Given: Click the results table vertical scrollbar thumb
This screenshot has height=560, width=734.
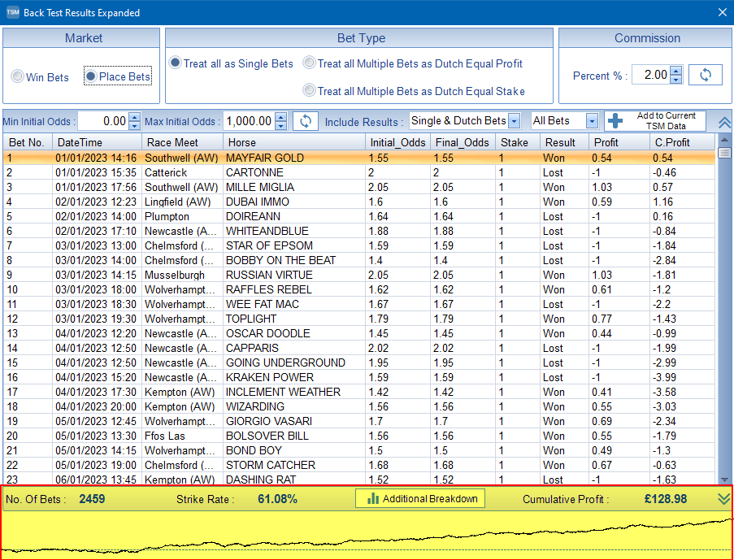Looking at the screenshot, I should 724,153.
